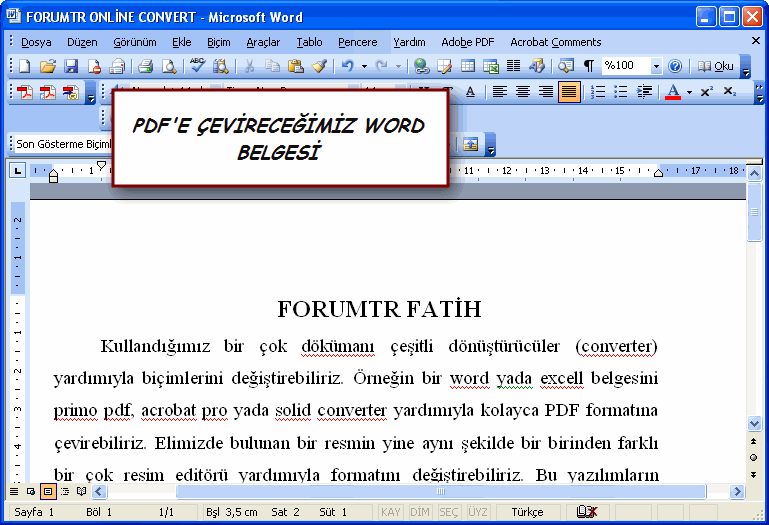This screenshot has width=769, height=525.
Task: Toggle KAY recording indicator in status bar
Action: [x=390, y=512]
